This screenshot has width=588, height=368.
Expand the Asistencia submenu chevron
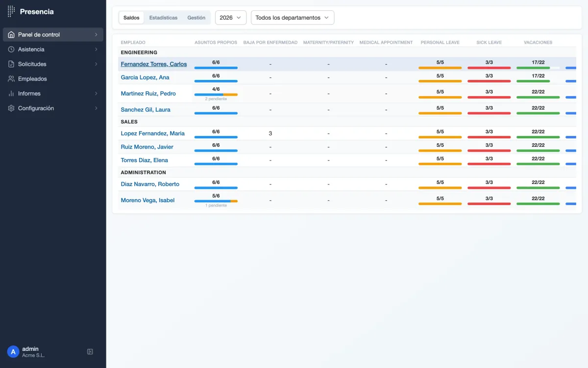96,50
